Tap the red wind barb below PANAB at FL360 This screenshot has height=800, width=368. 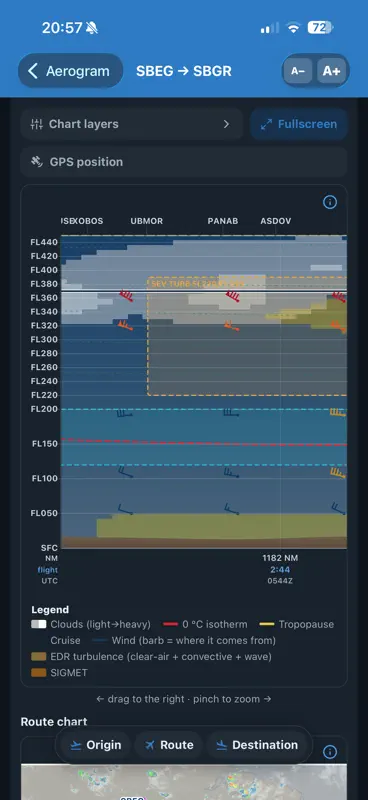tap(233, 296)
